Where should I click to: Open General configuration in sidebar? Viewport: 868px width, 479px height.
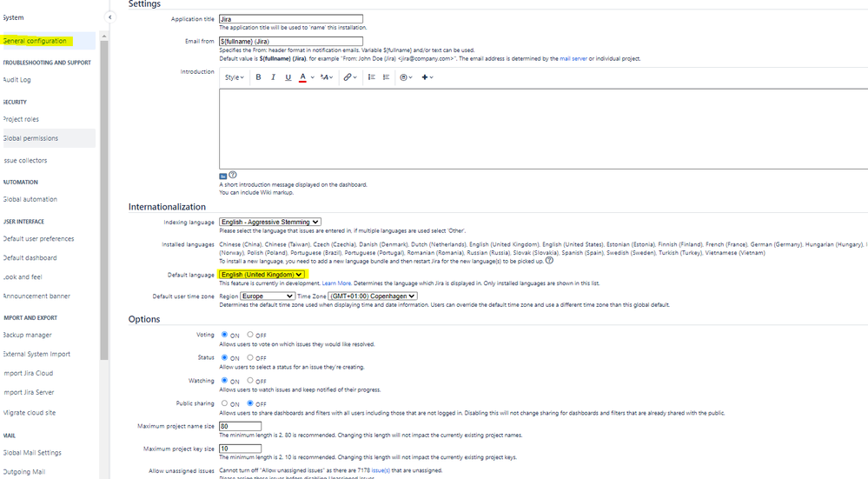pyautogui.click(x=48, y=41)
